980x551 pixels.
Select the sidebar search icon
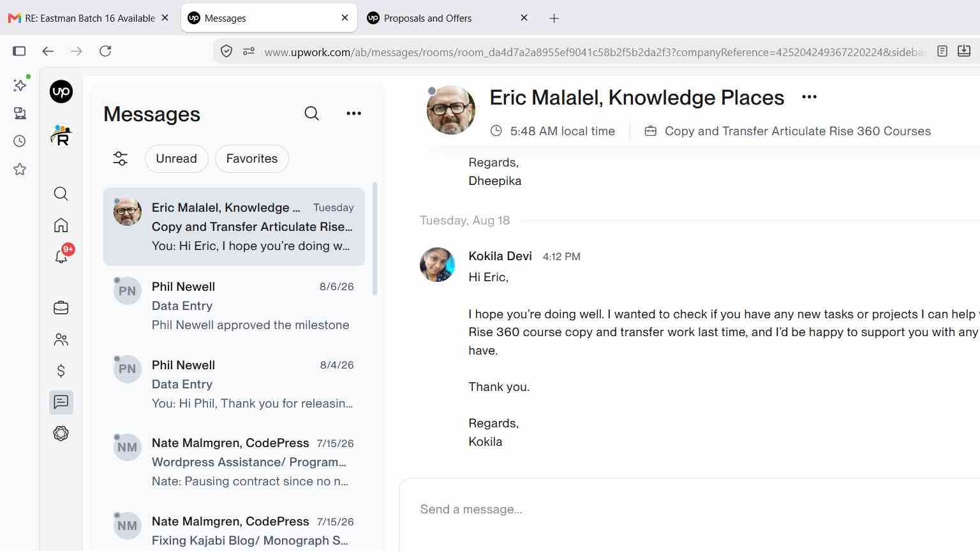61,194
